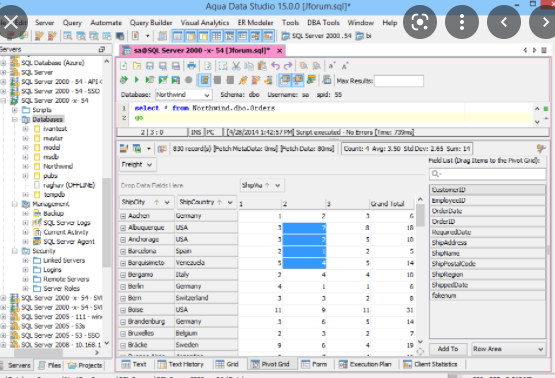Image resolution: width=555 pixels, height=378 pixels.
Task: Click pivot grid settings icon at results right
Action: [x=540, y=148]
